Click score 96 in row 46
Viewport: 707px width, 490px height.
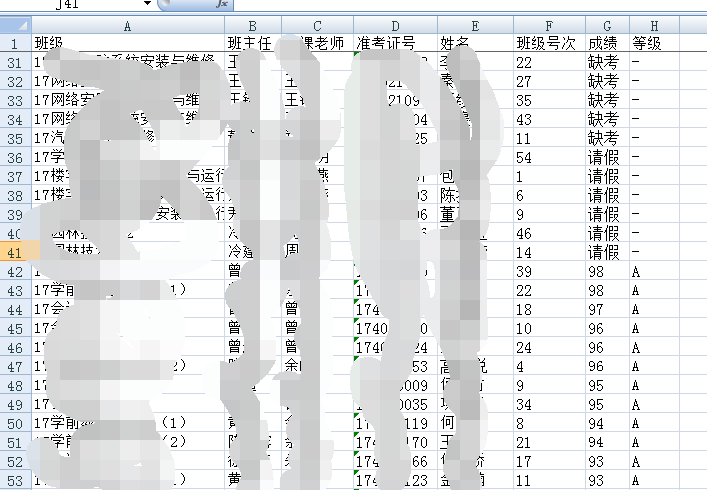[x=607, y=348]
